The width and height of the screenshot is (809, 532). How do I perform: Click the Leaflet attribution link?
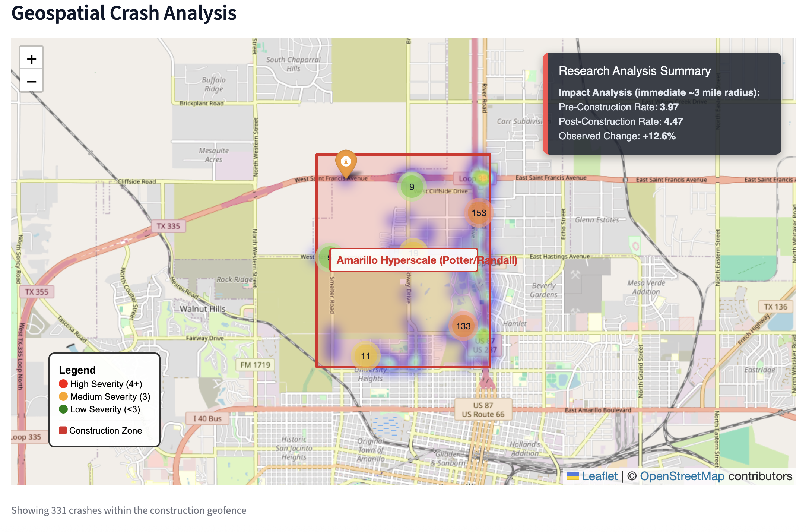coord(599,476)
